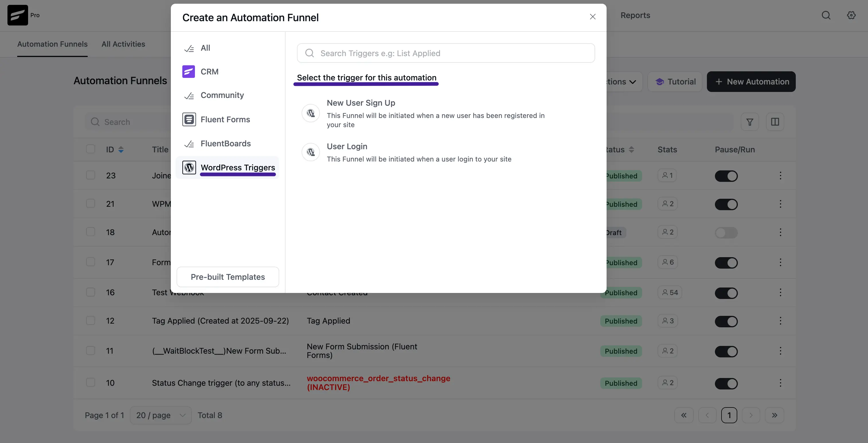Select the FluentBoards triggers category
Viewport: 868px width, 443px height.
coord(227,144)
